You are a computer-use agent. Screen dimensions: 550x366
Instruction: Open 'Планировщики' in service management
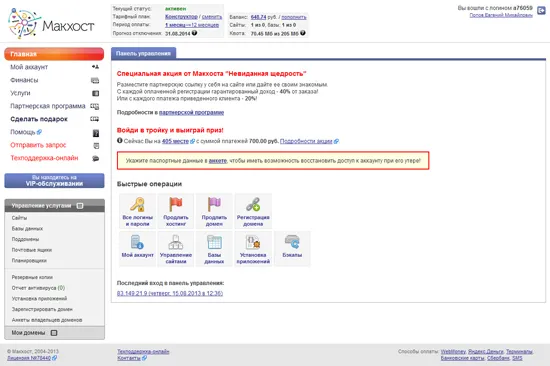tap(29, 260)
